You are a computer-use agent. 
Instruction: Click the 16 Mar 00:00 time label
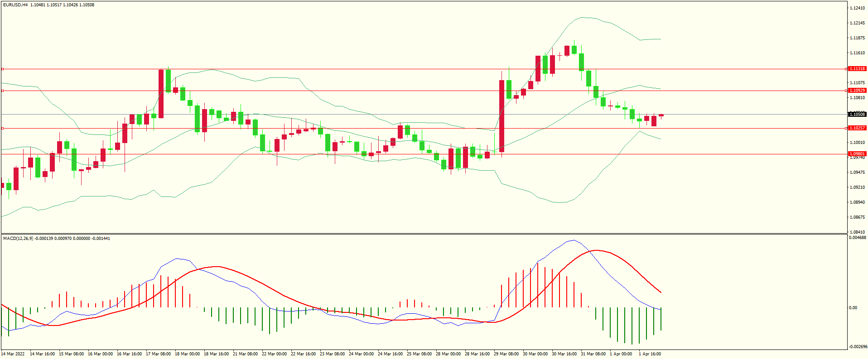click(101, 354)
